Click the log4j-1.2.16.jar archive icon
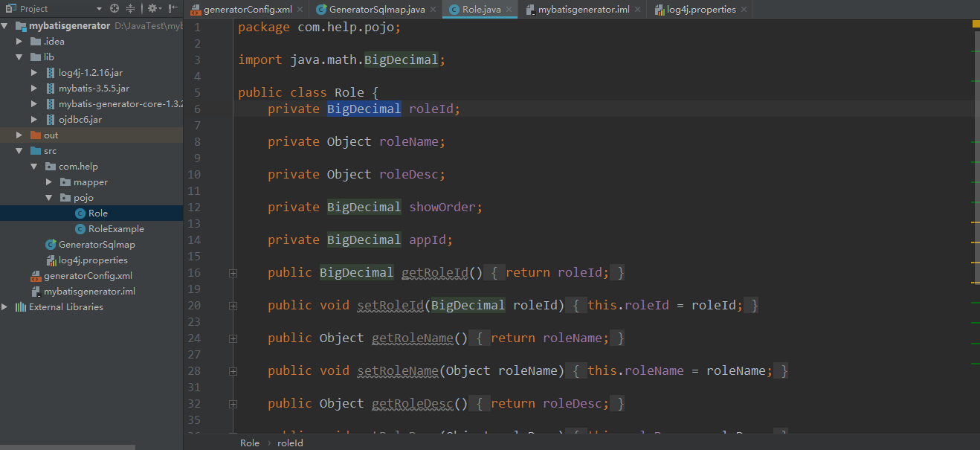 coord(51,73)
